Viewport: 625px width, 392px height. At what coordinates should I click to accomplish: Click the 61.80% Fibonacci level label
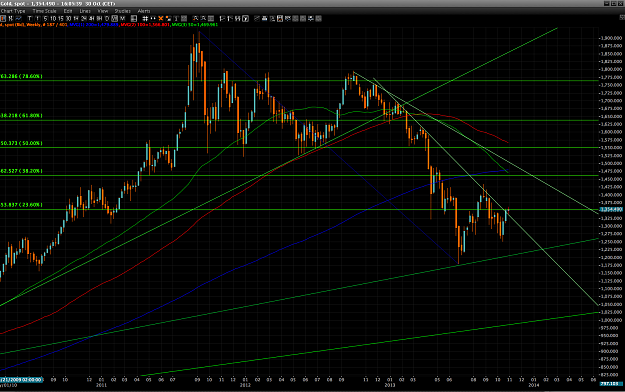pos(21,115)
